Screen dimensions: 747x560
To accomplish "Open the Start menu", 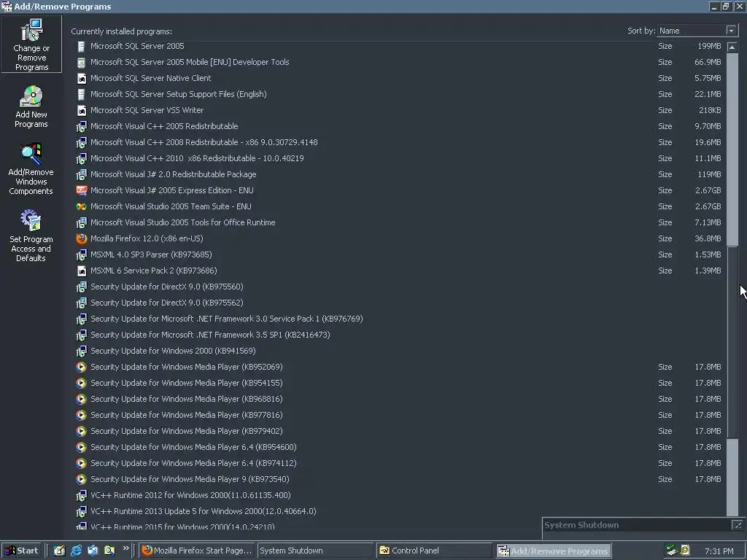I will [21, 551].
